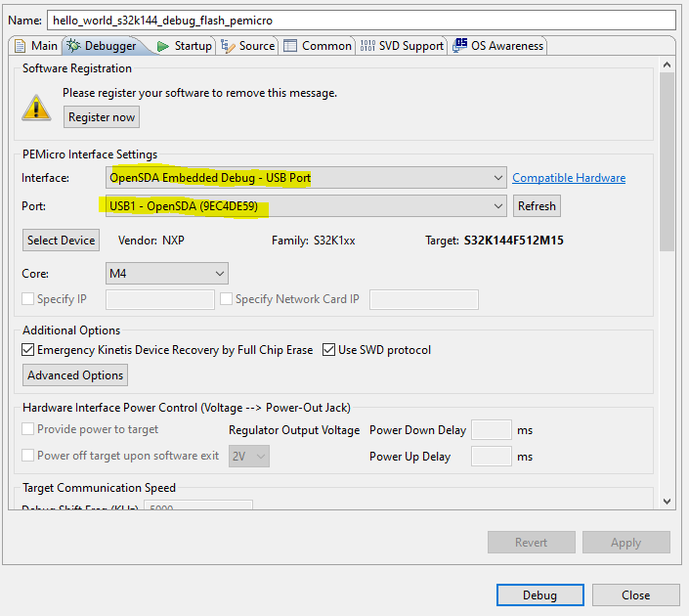The height and width of the screenshot is (616, 689).
Task: Toggle Provide power to target checkbox
Action: pos(27,429)
